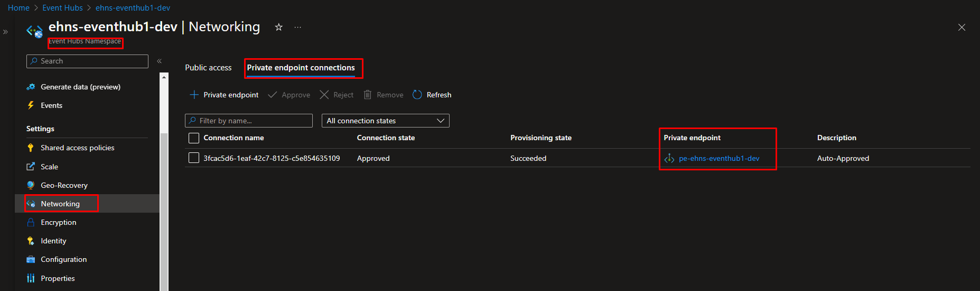Switch to the Public access tab
Image resolution: width=980 pixels, height=291 pixels.
pyautogui.click(x=208, y=68)
